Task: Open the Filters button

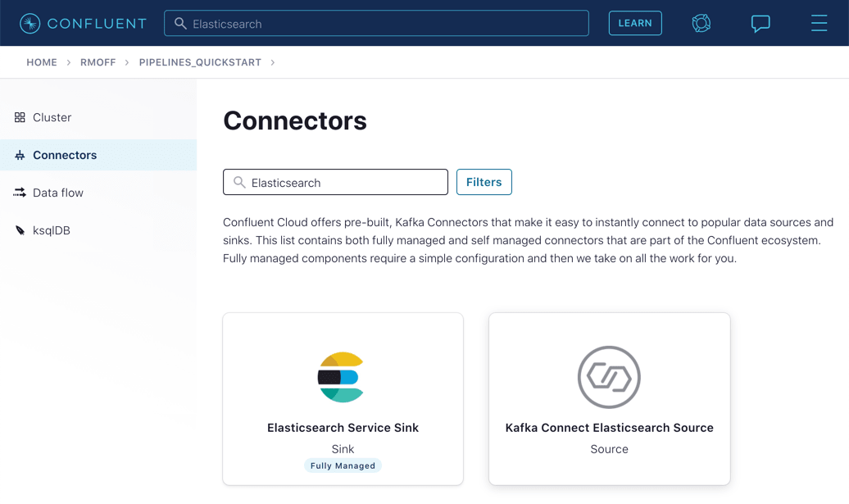Action: (x=484, y=182)
